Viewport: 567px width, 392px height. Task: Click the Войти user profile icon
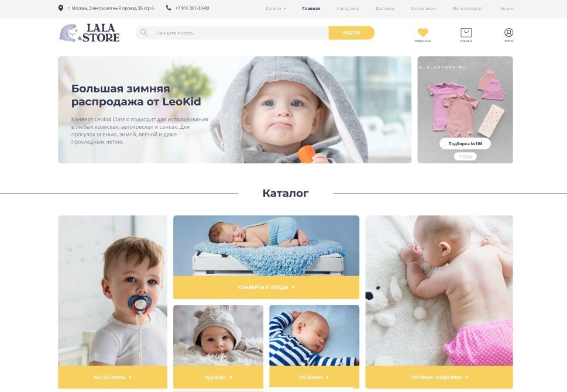pos(508,33)
